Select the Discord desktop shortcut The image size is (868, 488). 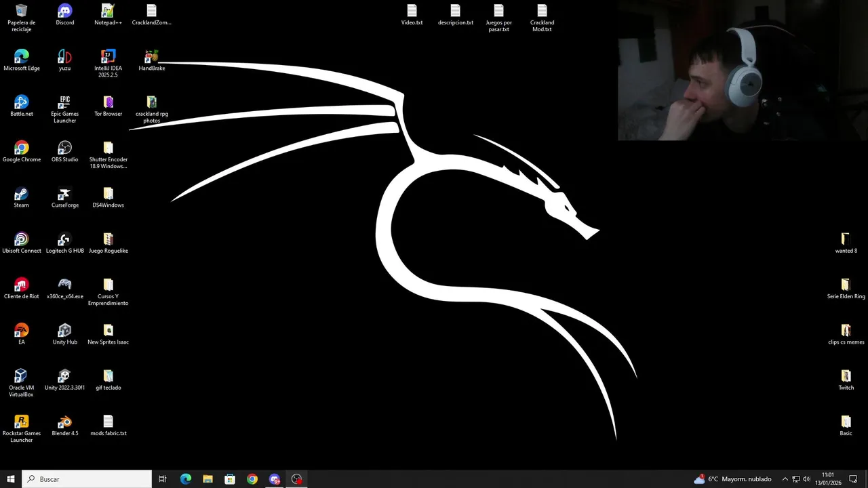pyautogui.click(x=65, y=15)
